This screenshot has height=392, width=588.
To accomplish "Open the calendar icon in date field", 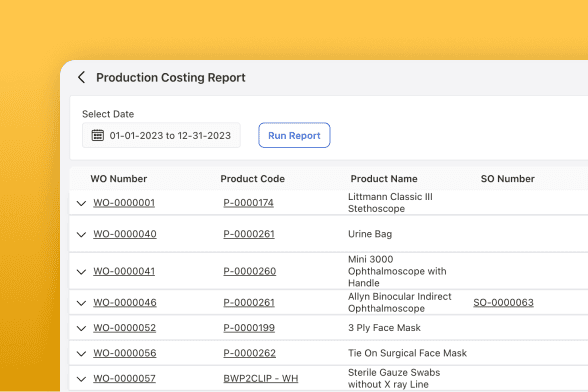I will pyautogui.click(x=98, y=135).
